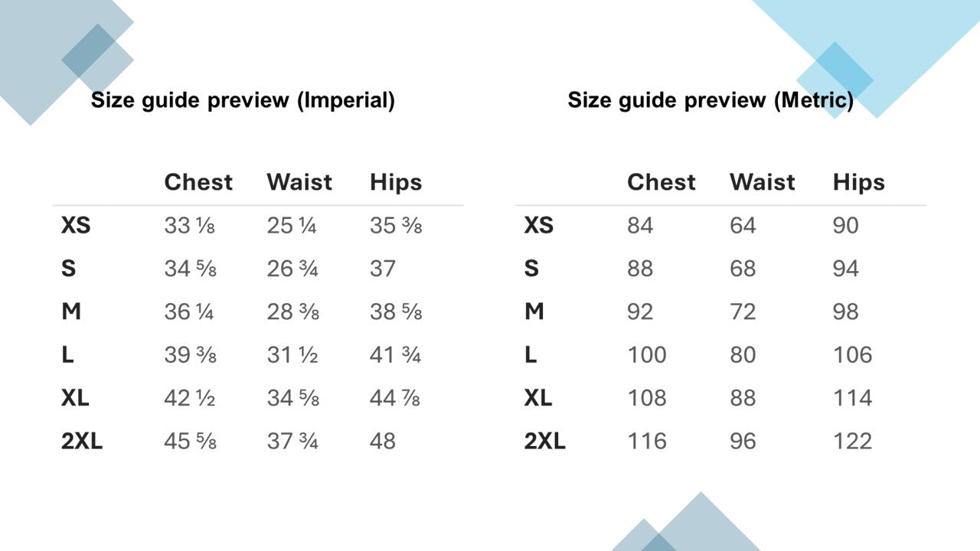Select the metric hips value 114 for XL
The height and width of the screenshot is (551, 980).
tap(852, 398)
